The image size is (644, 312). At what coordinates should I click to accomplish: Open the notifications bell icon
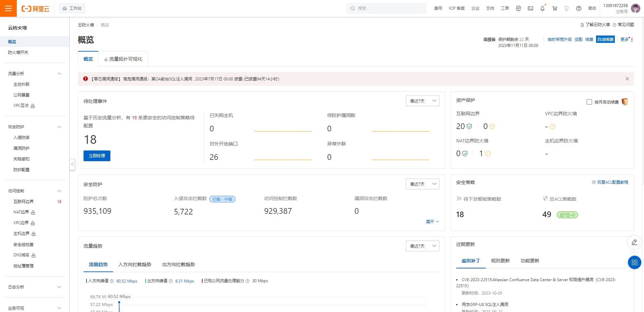pyautogui.click(x=542, y=8)
